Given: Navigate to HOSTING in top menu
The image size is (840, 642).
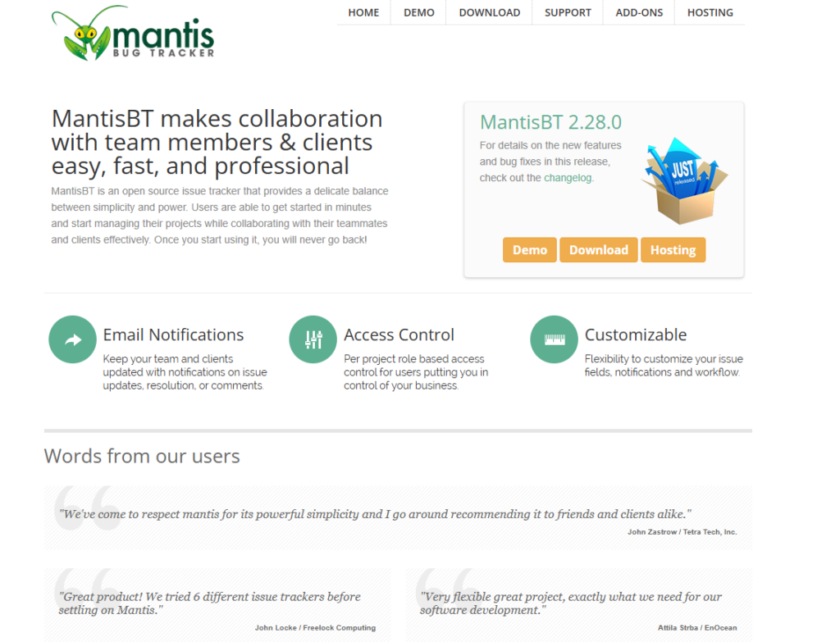Looking at the screenshot, I should tap(710, 12).
